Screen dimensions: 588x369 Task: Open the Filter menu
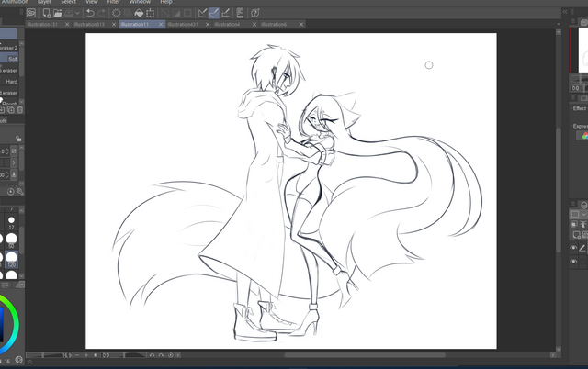click(114, 2)
